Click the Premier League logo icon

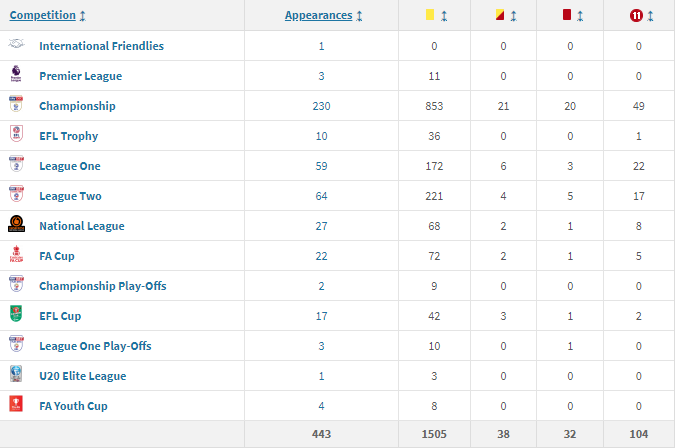click(16, 75)
